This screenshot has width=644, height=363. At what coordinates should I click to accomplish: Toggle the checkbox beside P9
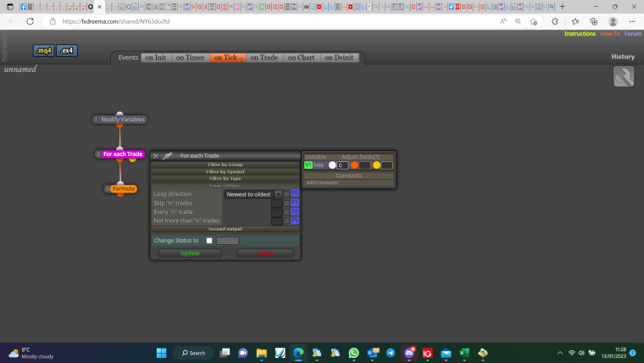(x=286, y=221)
